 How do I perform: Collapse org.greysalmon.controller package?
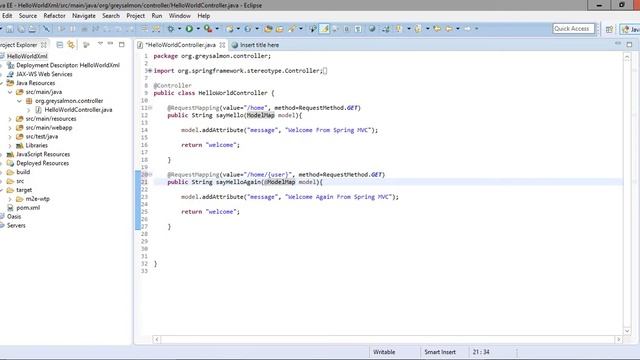[19, 101]
